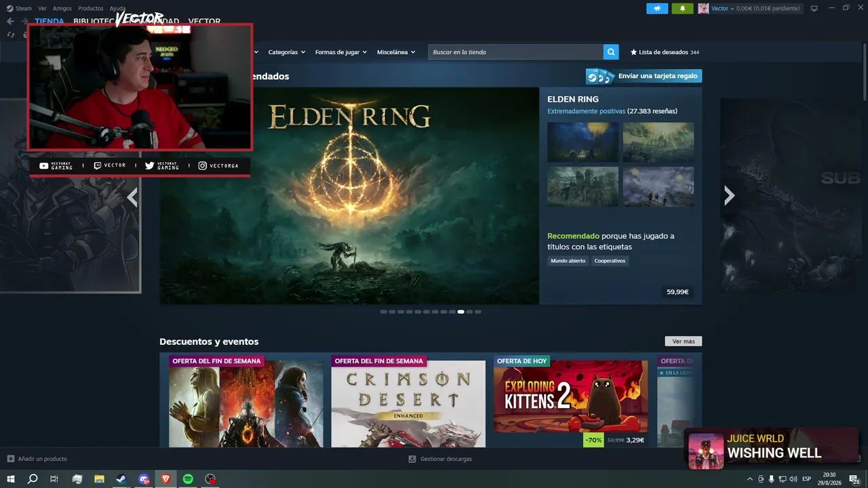Screen dimensions: 868x488
Task: Click the Vector profile avatar
Action: (x=703, y=8)
